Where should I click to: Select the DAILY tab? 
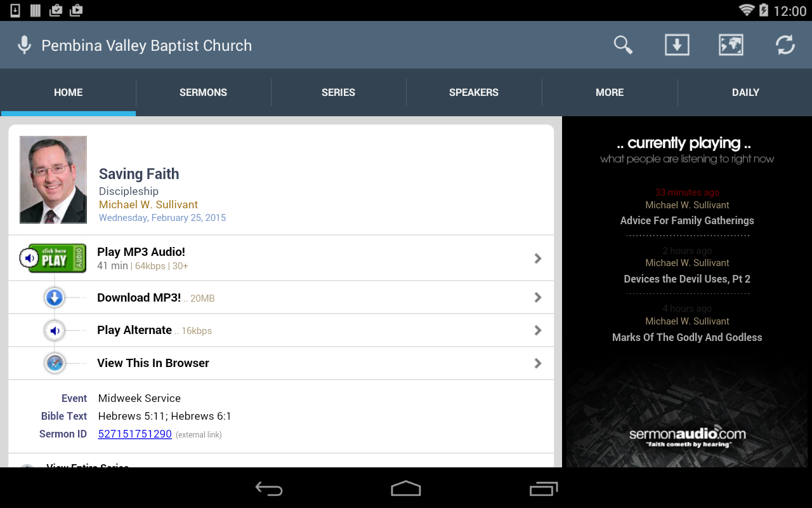coord(745,92)
